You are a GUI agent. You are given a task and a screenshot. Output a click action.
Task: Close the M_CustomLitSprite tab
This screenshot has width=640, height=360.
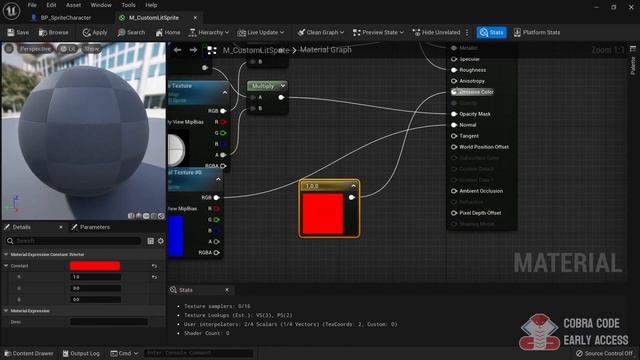coord(195,18)
